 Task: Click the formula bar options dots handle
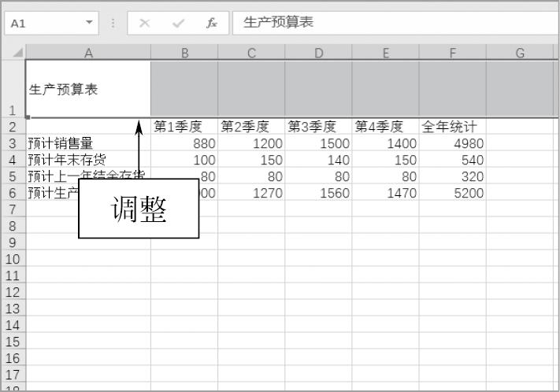113,23
